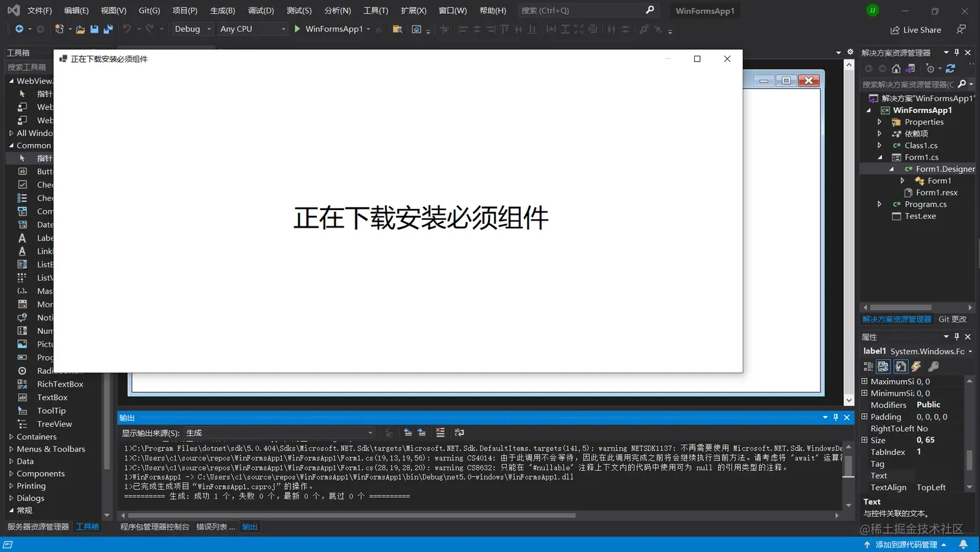980x552 pixels.
Task: Click the Categorized view icon in Properties
Action: pyautogui.click(x=869, y=366)
